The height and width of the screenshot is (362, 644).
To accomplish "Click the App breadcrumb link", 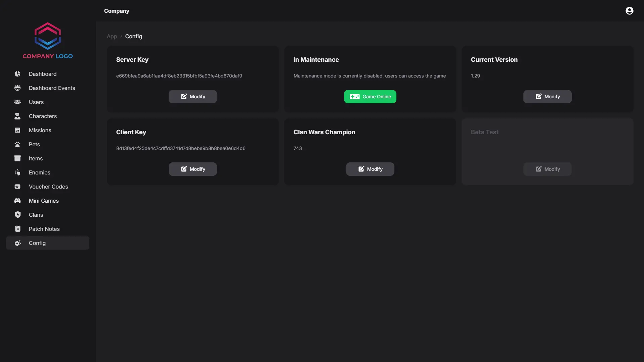I will click(112, 36).
